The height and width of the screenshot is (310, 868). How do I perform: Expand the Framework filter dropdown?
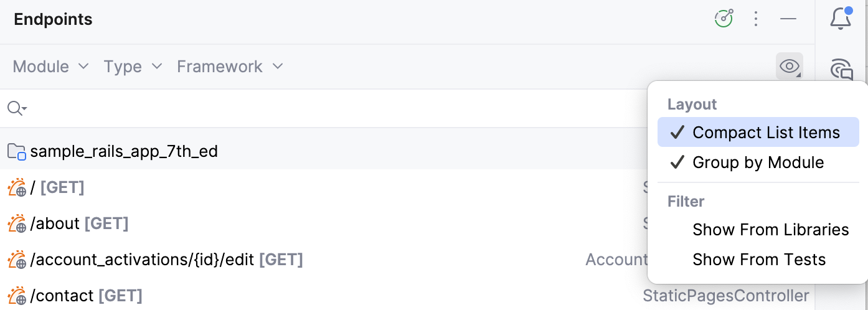[230, 67]
